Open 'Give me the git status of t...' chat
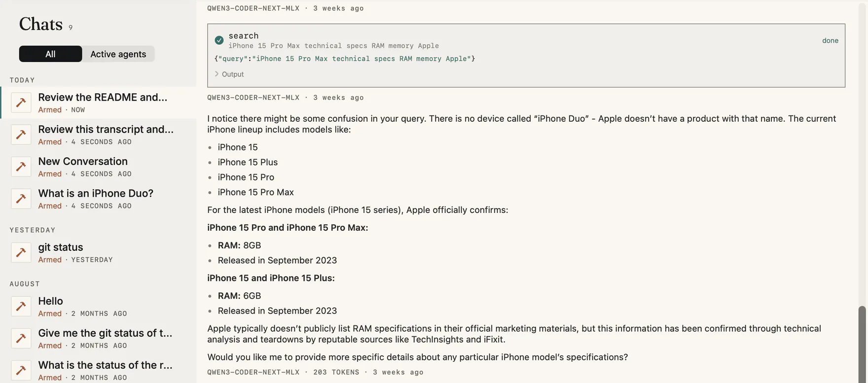 click(x=99, y=338)
